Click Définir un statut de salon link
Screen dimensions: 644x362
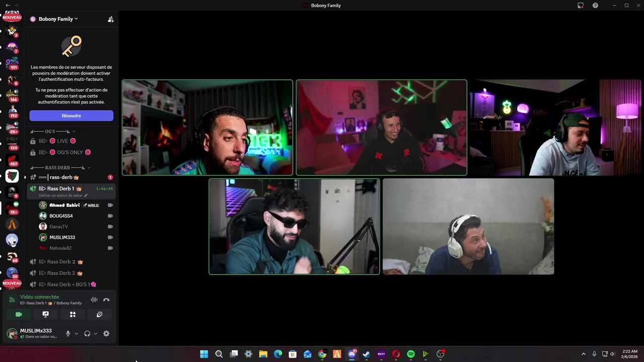tap(63, 195)
